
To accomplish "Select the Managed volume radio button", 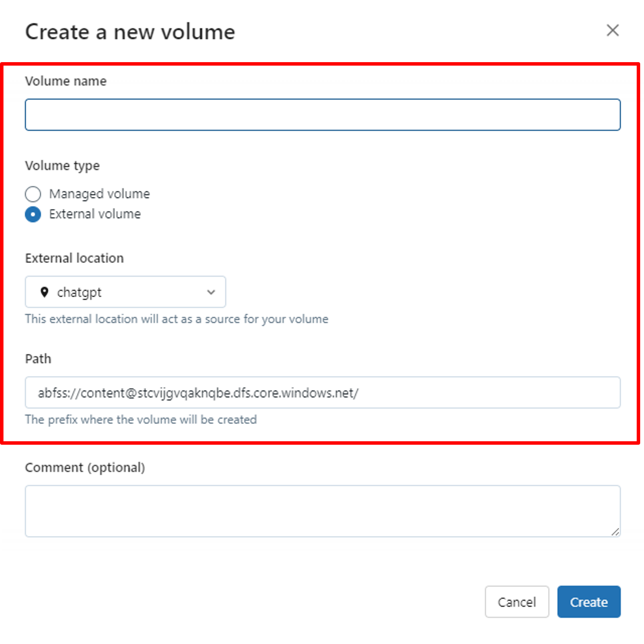I will [x=33, y=194].
